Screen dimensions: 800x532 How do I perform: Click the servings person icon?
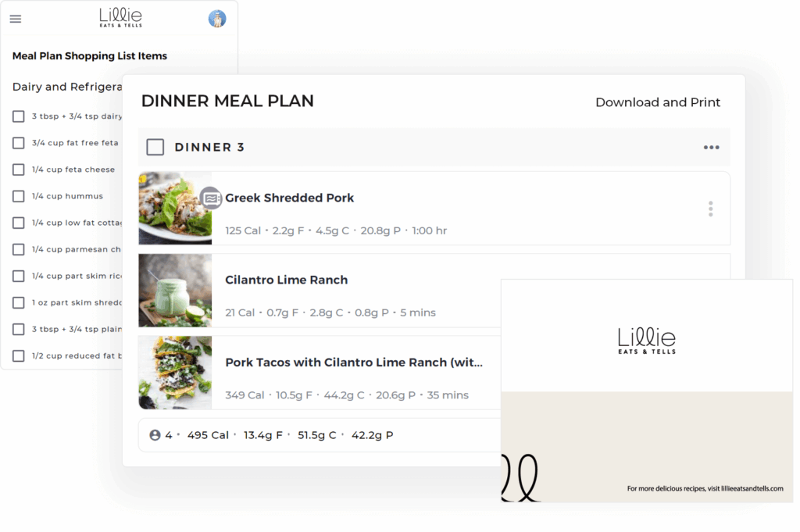155,435
